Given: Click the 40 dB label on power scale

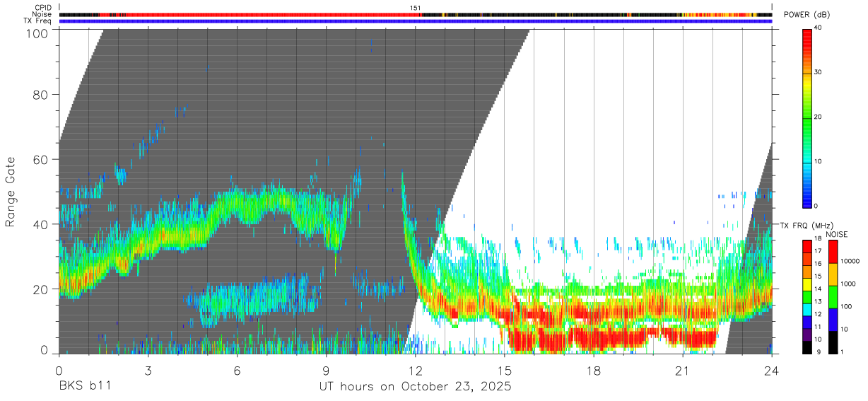Looking at the screenshot, I should (818, 28).
